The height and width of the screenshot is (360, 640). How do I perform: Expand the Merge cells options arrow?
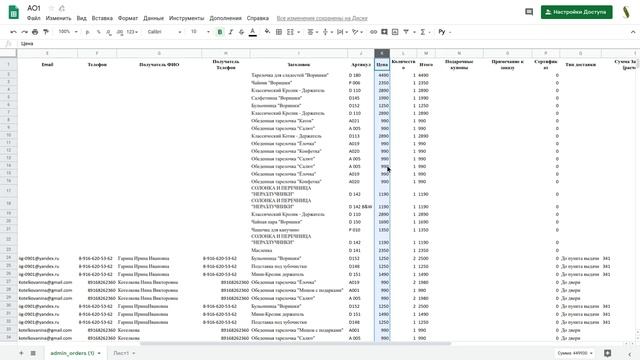click(x=299, y=32)
